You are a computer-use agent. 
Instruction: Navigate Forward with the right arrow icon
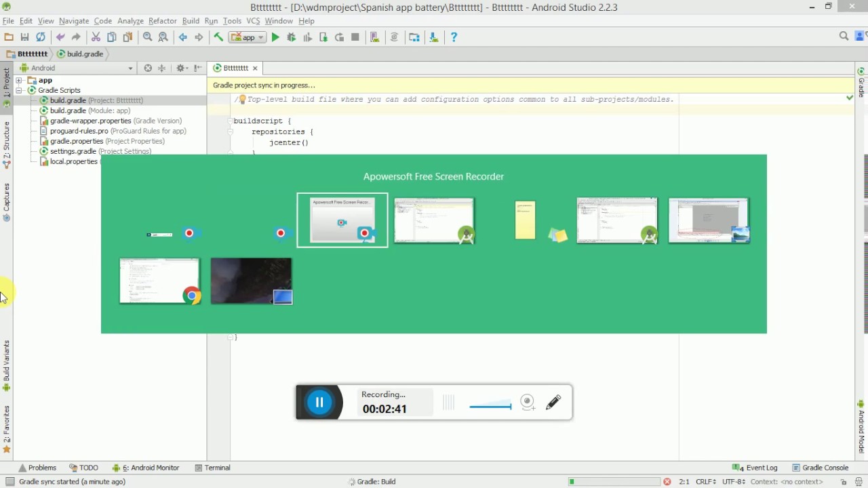click(x=199, y=37)
